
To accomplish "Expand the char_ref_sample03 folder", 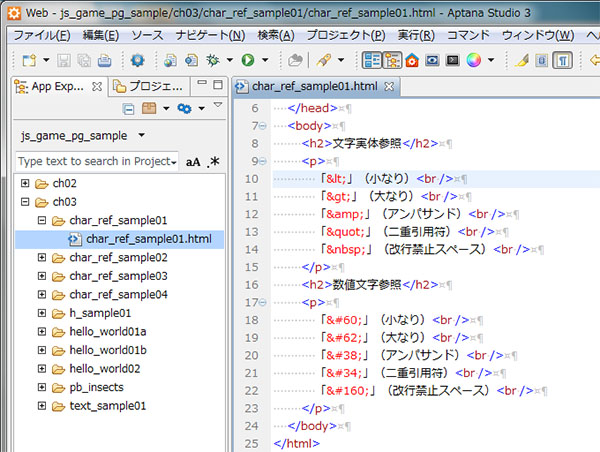I will pos(42,276).
